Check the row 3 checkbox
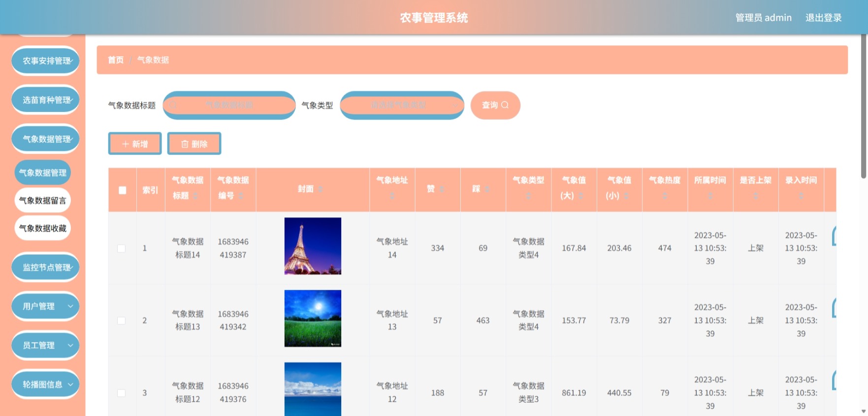 pos(121,393)
